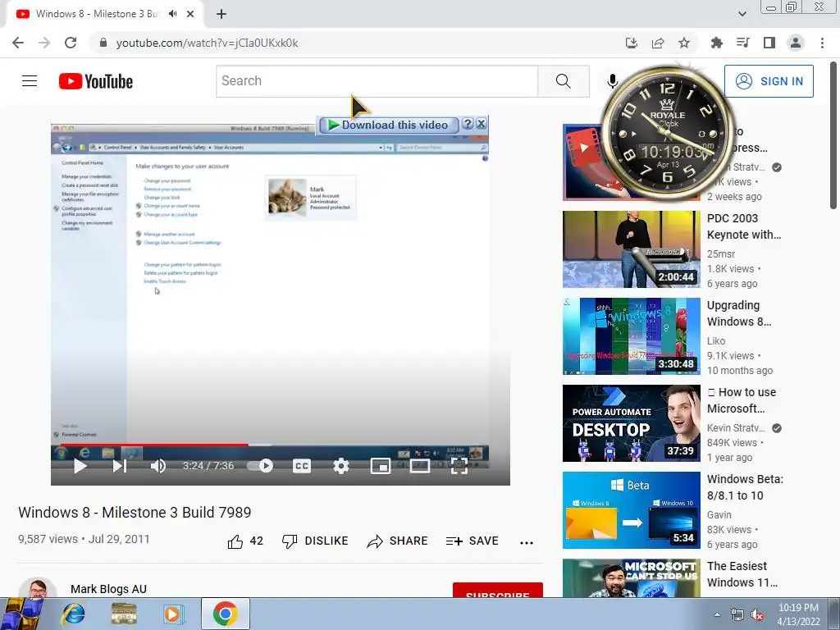The image size is (840, 630).
Task: Switch to miniplayer mode
Action: pyautogui.click(x=381, y=466)
